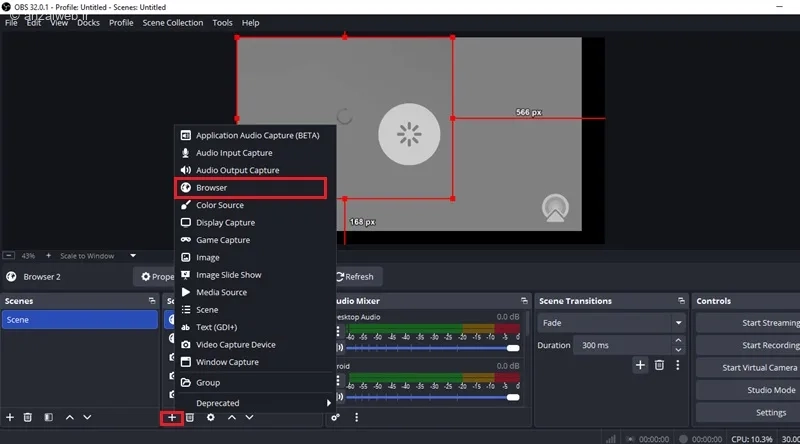Viewport: 800px width, 444px height.
Task: Zoom in preview with plus button
Action: 48,255
